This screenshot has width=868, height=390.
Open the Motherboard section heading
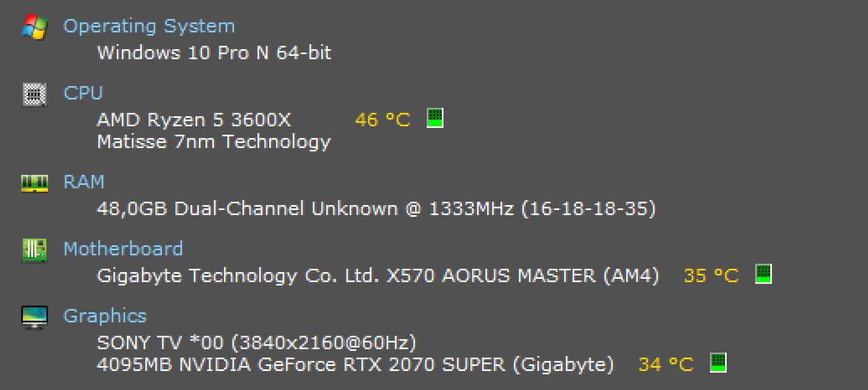[123, 249]
